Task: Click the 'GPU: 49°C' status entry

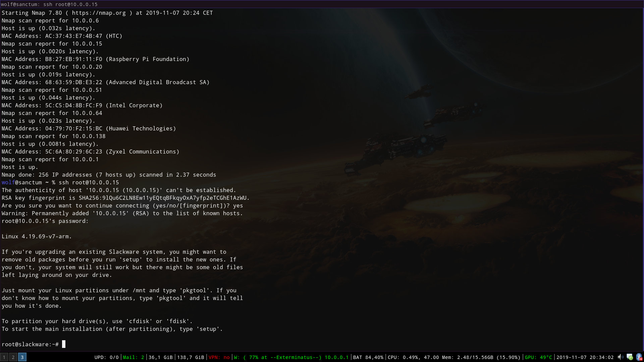Action: 538,357
